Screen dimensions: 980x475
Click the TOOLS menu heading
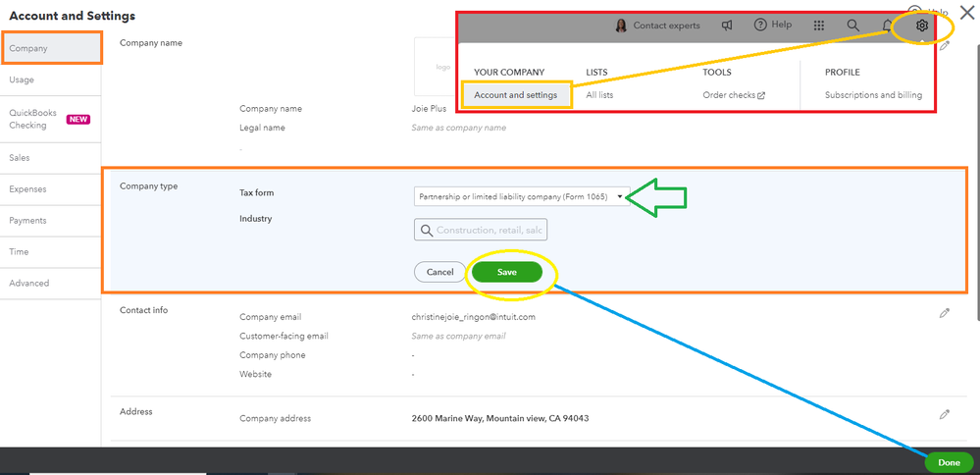pos(717,73)
